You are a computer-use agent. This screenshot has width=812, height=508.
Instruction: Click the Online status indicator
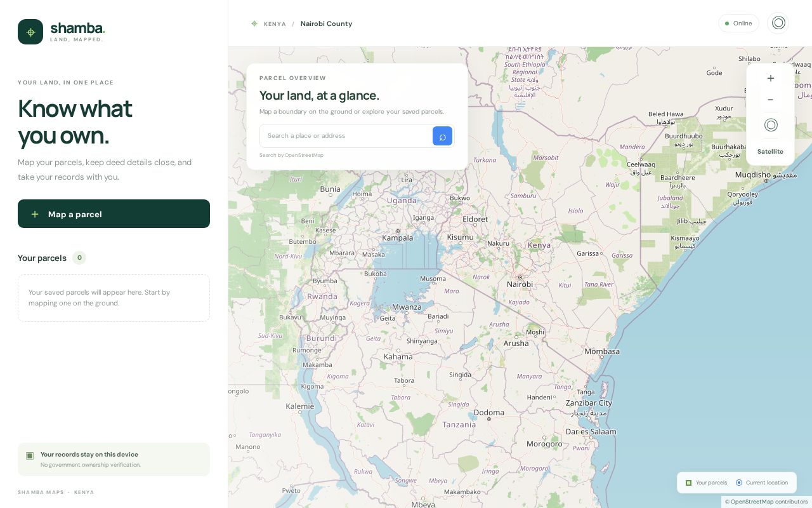(738, 23)
